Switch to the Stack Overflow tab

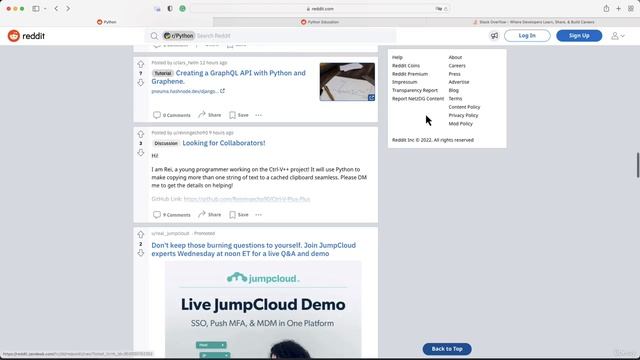[x=533, y=22]
